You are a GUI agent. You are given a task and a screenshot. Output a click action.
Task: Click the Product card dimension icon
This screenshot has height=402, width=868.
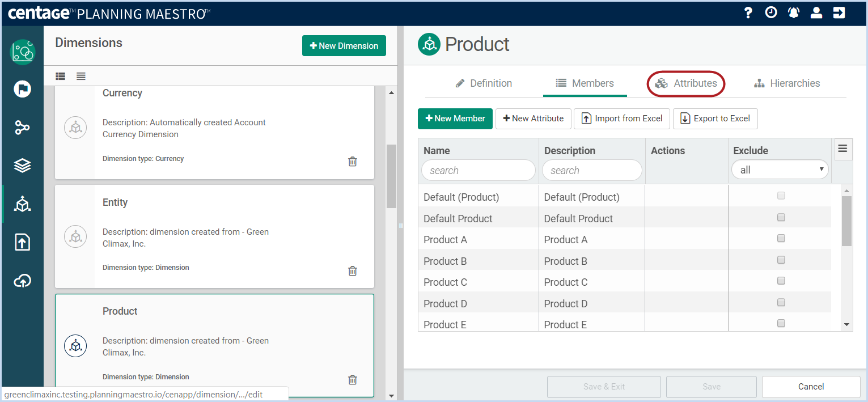coord(75,346)
